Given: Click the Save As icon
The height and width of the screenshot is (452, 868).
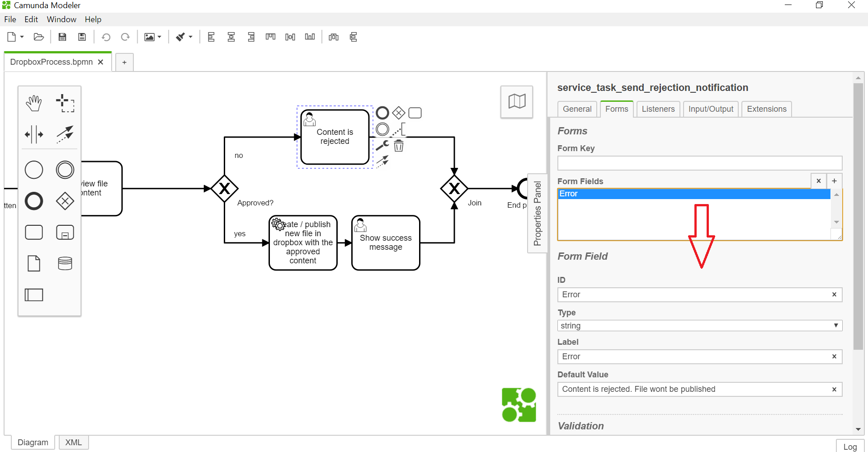Looking at the screenshot, I should point(82,37).
